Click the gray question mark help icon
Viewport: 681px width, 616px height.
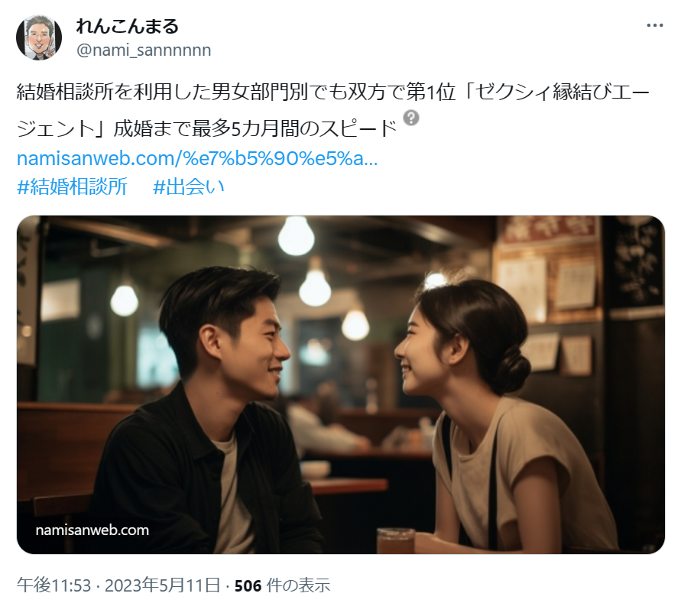tap(411, 118)
